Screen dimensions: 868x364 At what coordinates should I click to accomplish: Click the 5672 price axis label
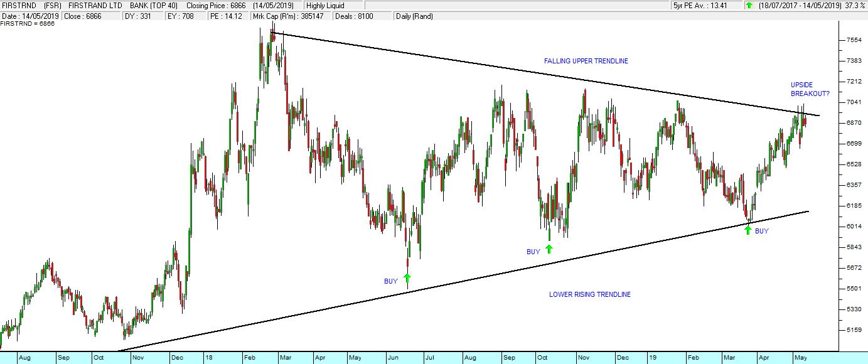pyautogui.click(x=854, y=268)
